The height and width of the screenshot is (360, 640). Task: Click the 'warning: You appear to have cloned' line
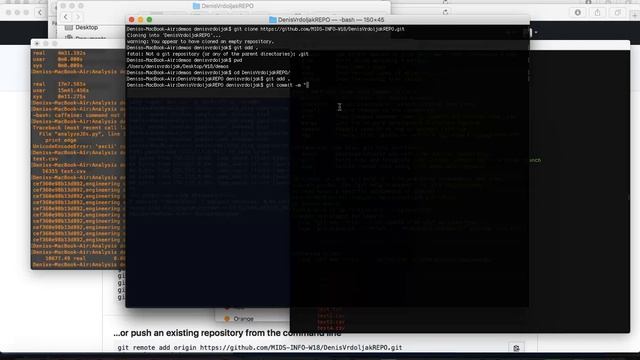tap(200, 41)
